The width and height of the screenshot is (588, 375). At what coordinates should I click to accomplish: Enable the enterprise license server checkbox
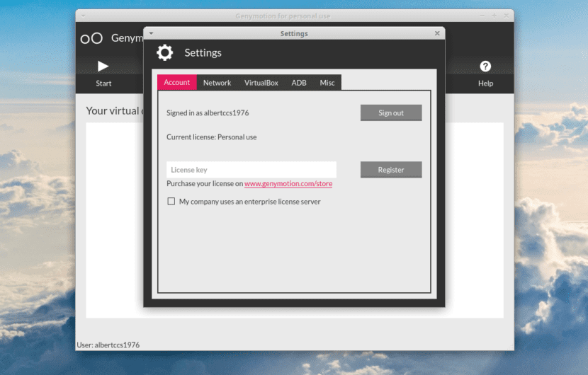(x=171, y=202)
